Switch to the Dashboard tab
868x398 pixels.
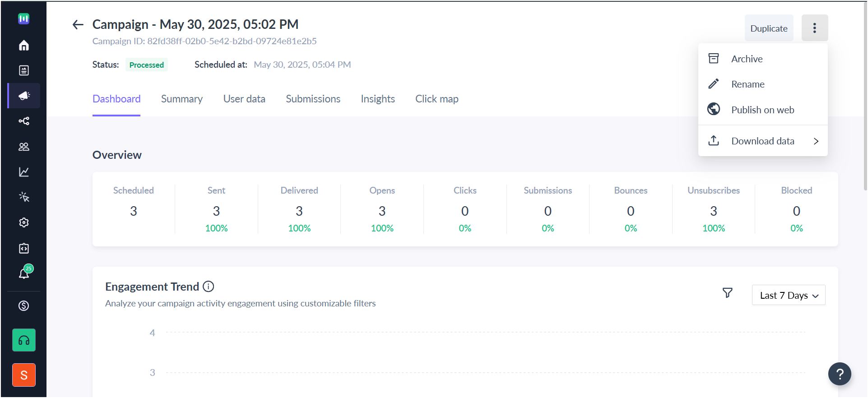[x=116, y=99]
